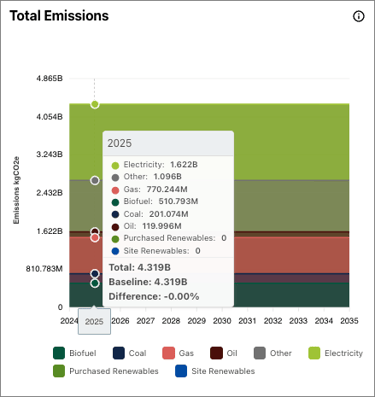Click the 2033 x-axis label
The width and height of the screenshot is (375, 397).
tap(298, 321)
